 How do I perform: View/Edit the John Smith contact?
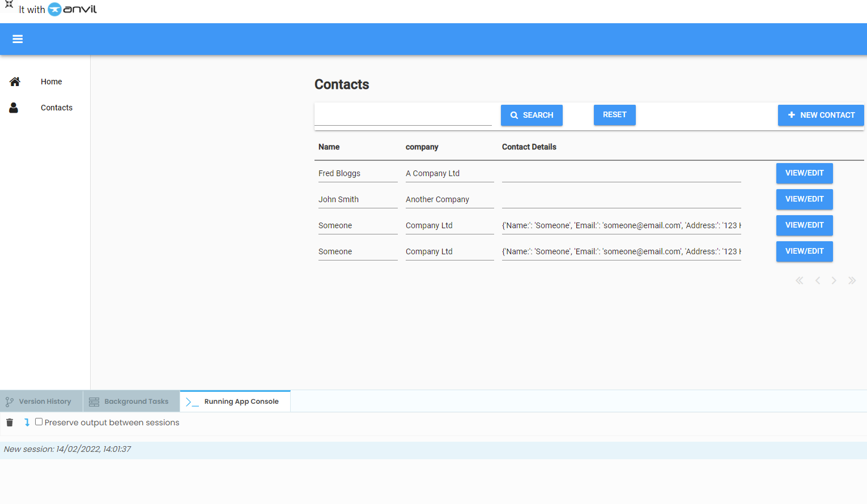tap(804, 199)
